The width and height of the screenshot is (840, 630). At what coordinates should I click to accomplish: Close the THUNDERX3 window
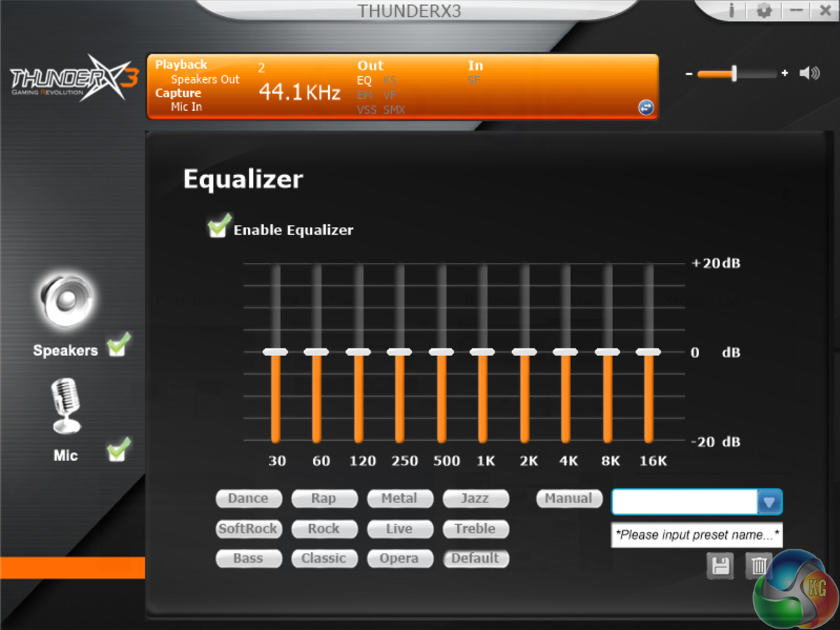tap(825, 11)
